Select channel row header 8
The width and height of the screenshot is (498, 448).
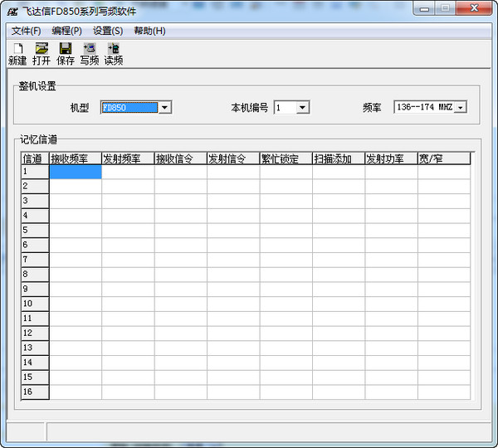point(35,275)
